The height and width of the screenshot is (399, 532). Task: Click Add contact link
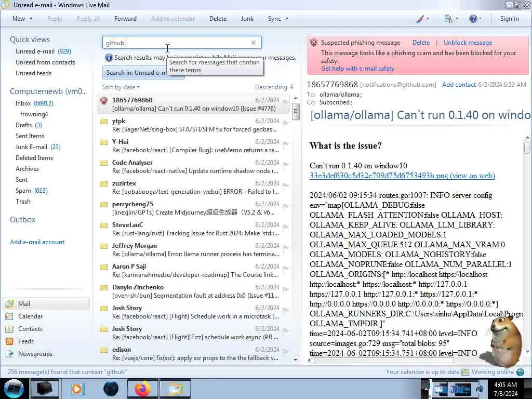pos(459,85)
